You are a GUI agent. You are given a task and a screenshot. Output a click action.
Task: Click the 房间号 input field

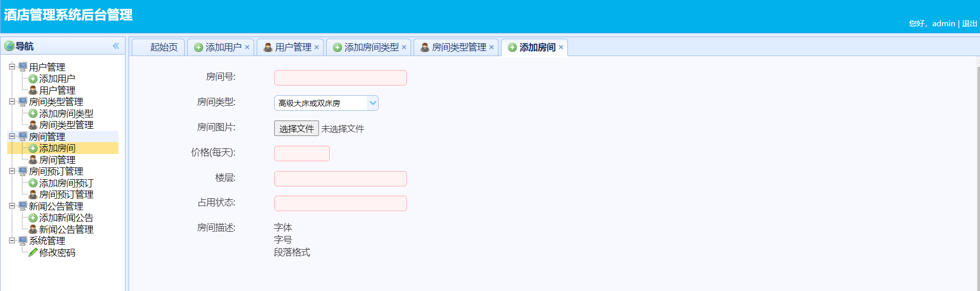click(x=340, y=78)
